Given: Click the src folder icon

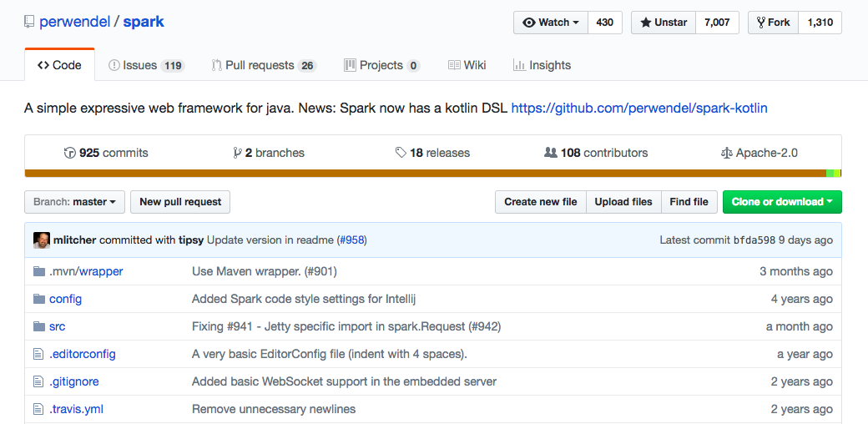Looking at the screenshot, I should [x=38, y=326].
